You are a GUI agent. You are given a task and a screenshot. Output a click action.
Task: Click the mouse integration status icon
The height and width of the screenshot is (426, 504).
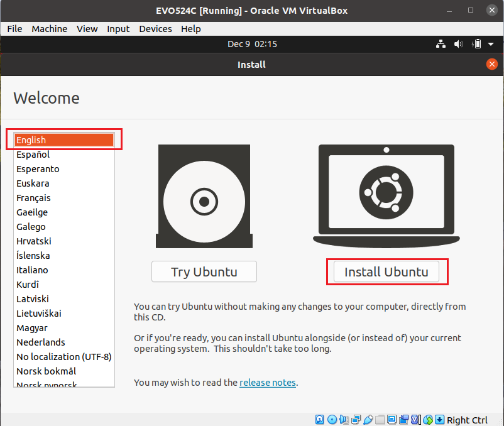[x=428, y=419]
